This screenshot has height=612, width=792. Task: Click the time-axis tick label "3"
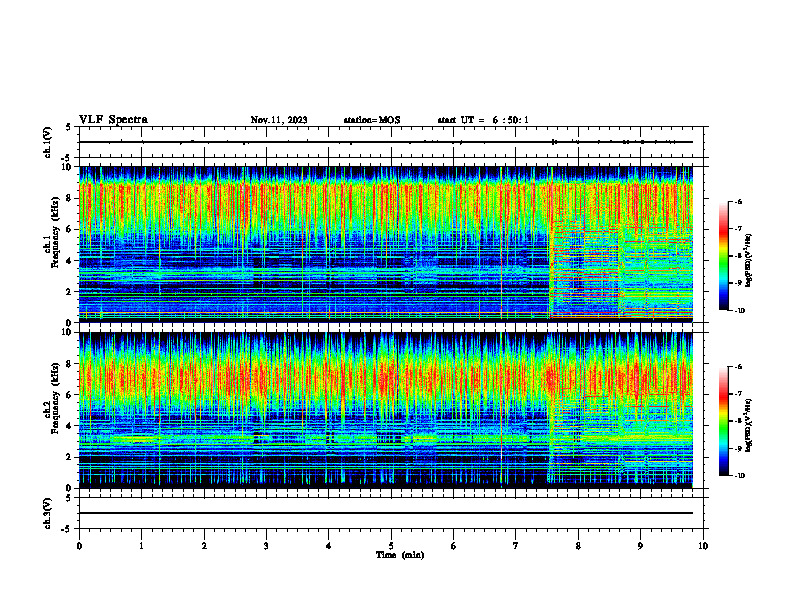pos(266,546)
